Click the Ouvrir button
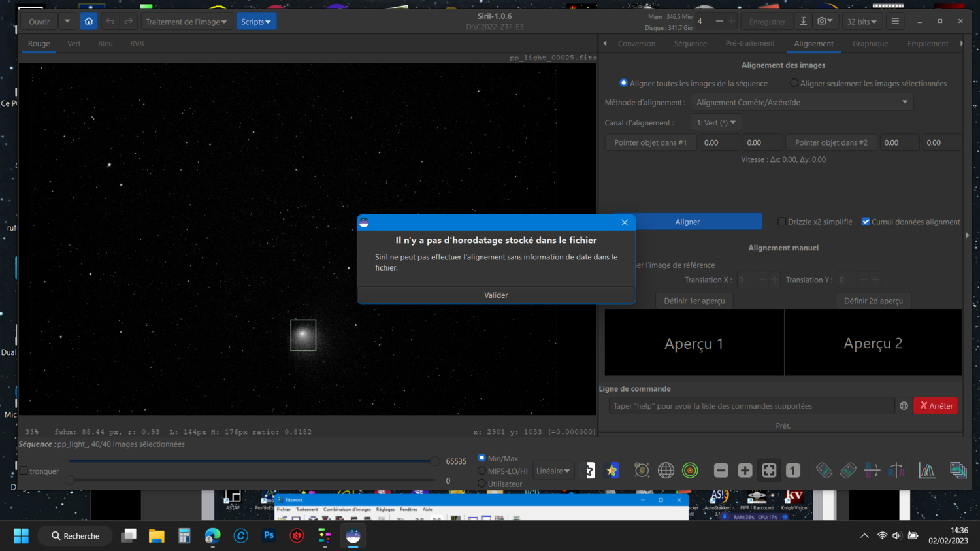Screen dimensions: 980x551 point(39,22)
